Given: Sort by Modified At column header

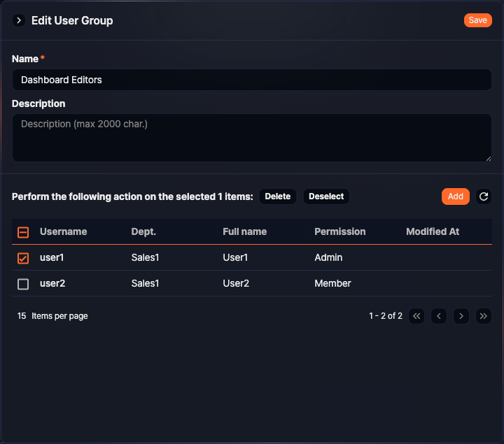Looking at the screenshot, I should (433, 231).
